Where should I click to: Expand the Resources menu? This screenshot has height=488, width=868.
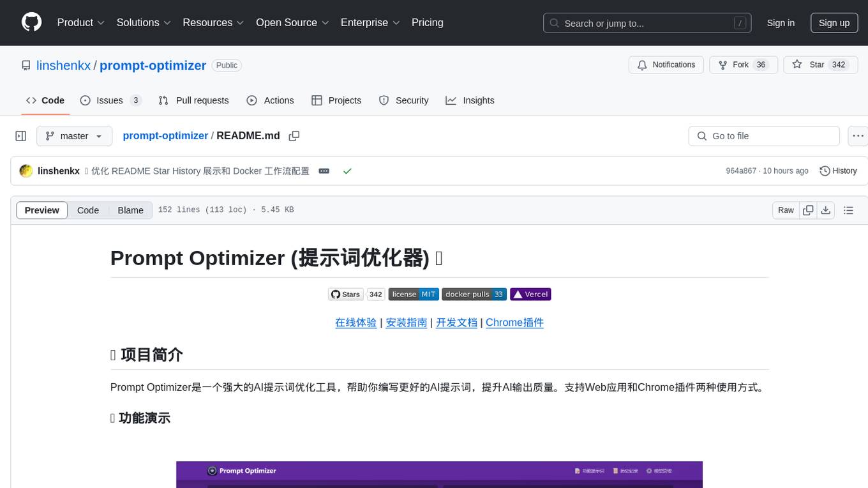[213, 22]
